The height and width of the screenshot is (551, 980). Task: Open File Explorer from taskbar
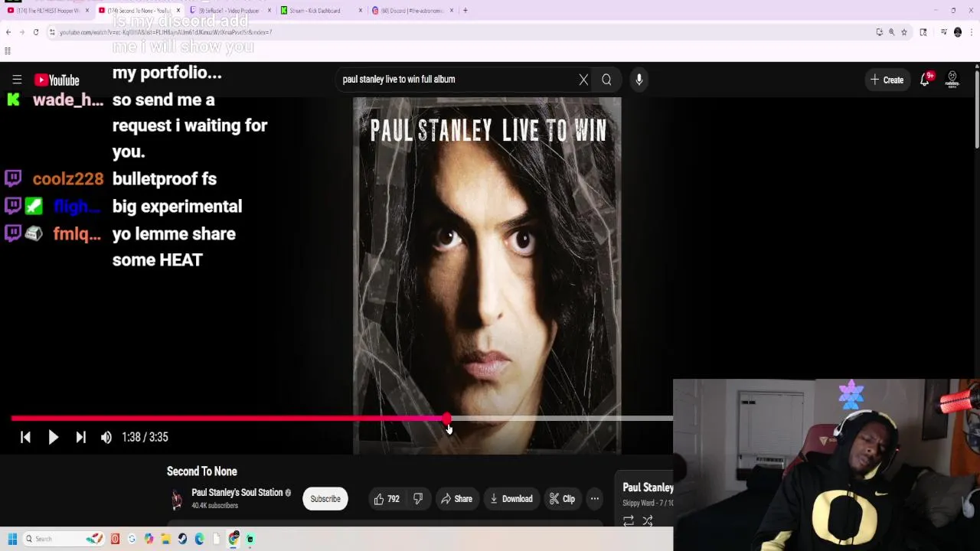pyautogui.click(x=165, y=539)
